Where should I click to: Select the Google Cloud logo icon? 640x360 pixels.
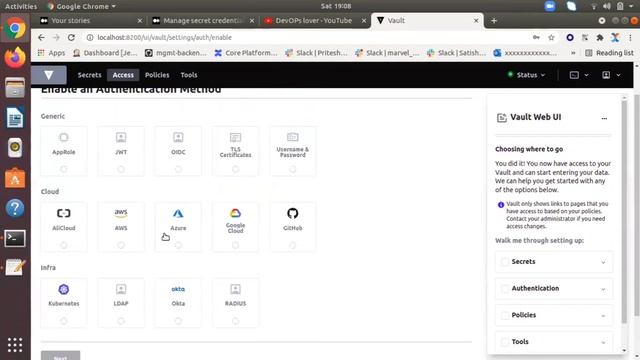[235, 213]
